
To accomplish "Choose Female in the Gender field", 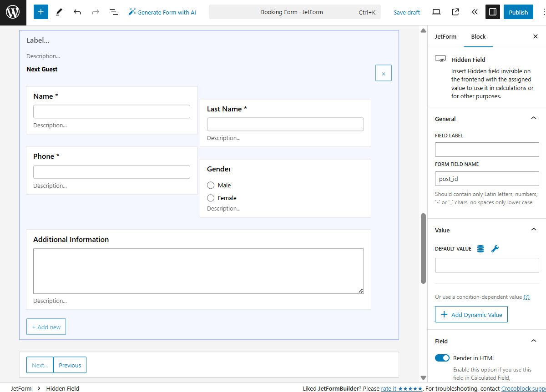I will (211, 198).
